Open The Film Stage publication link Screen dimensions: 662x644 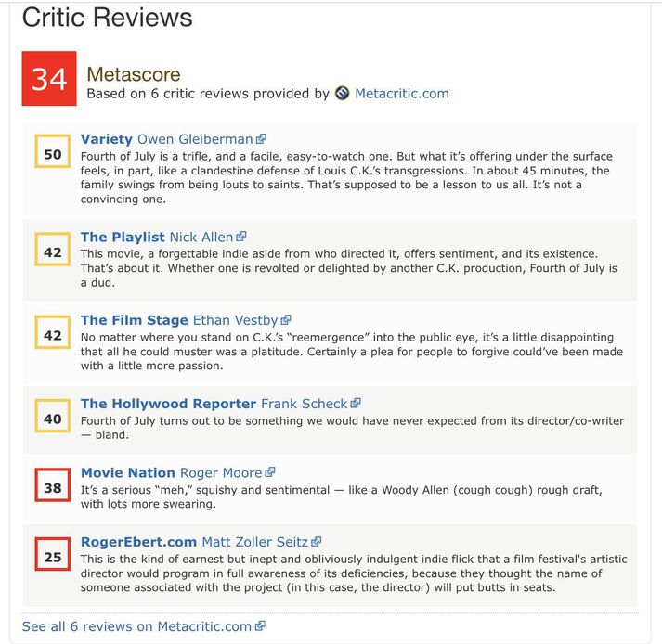pos(135,320)
